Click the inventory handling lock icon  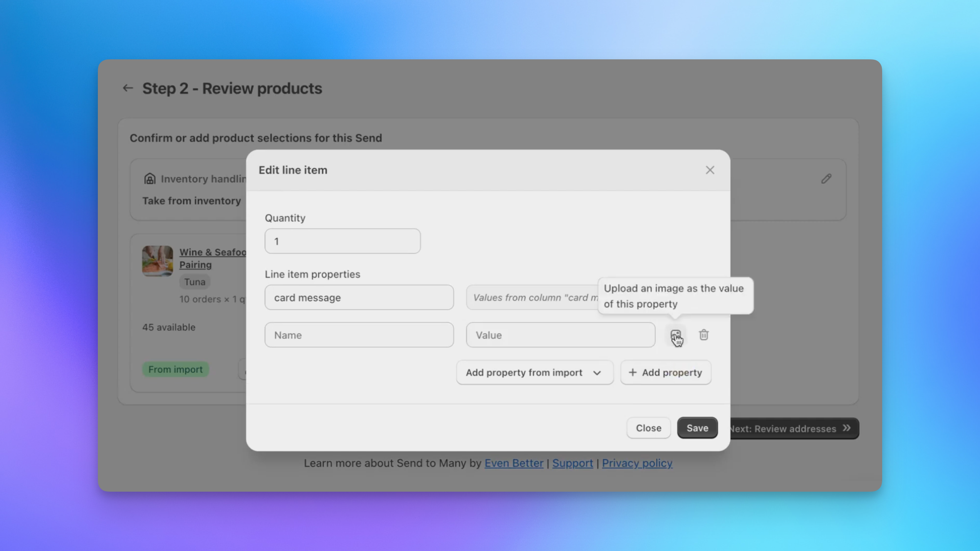150,178
